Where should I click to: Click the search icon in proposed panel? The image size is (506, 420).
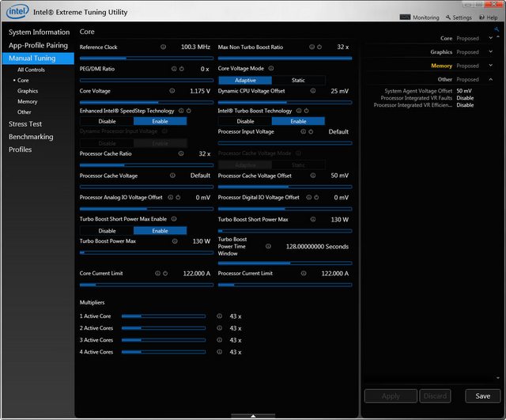point(497,29)
